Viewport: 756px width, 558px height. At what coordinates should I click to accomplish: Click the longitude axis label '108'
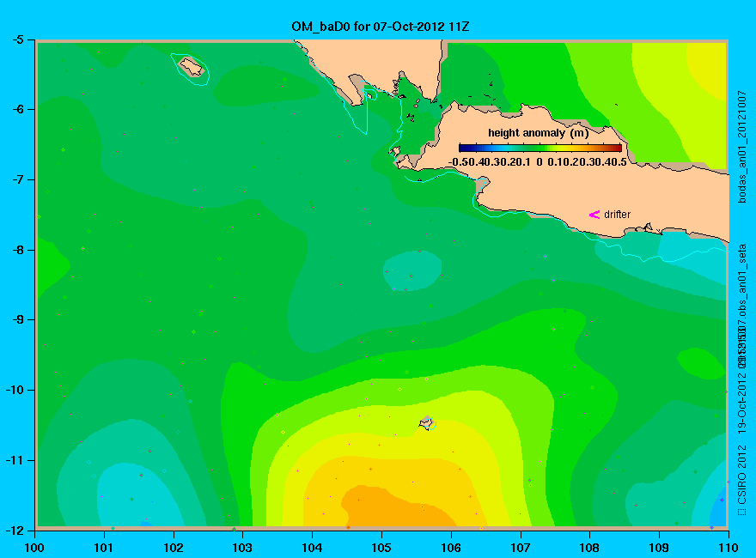pos(589,548)
